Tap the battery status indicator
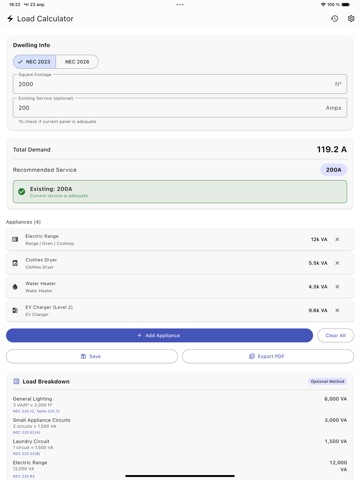 point(346,5)
